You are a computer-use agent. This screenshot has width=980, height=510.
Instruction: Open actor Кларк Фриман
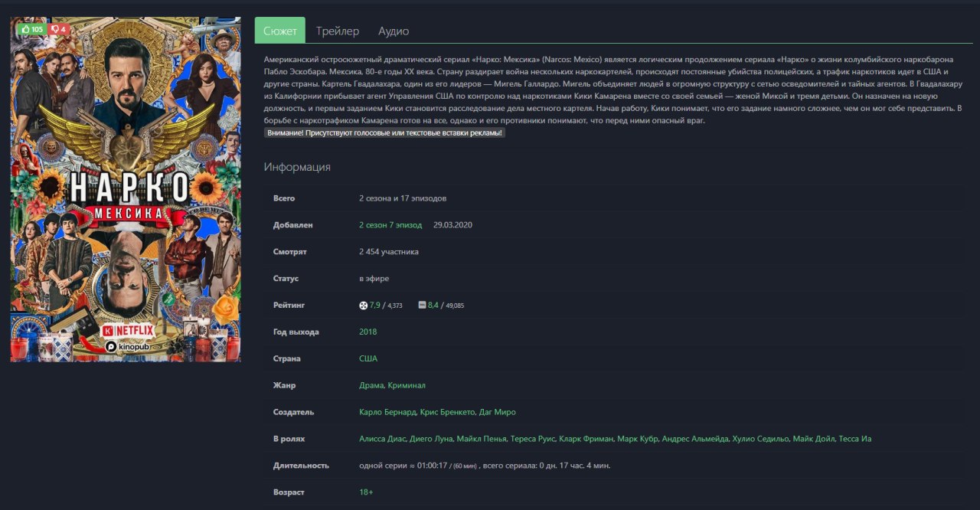pyautogui.click(x=586, y=439)
